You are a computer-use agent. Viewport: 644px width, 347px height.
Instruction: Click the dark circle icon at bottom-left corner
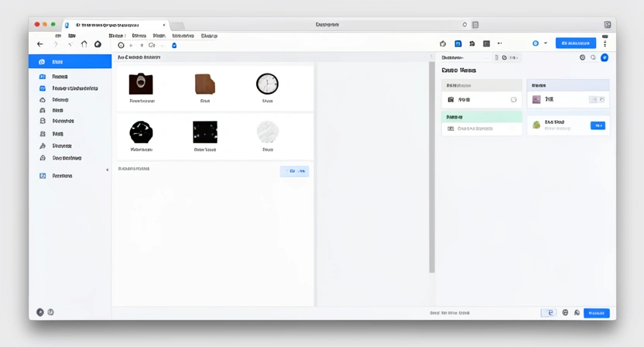[40, 312]
